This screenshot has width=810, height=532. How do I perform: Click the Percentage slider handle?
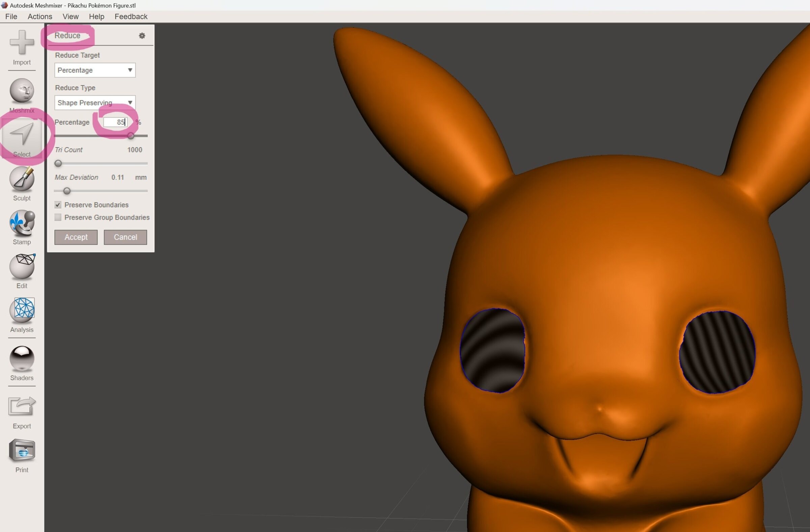pos(131,136)
